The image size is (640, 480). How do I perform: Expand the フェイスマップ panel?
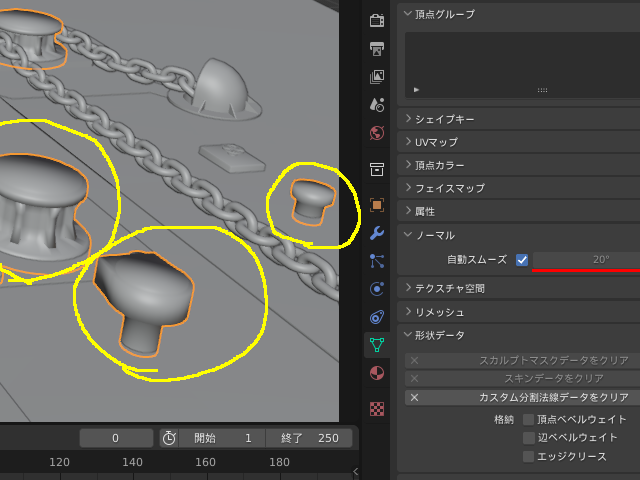coord(518,188)
